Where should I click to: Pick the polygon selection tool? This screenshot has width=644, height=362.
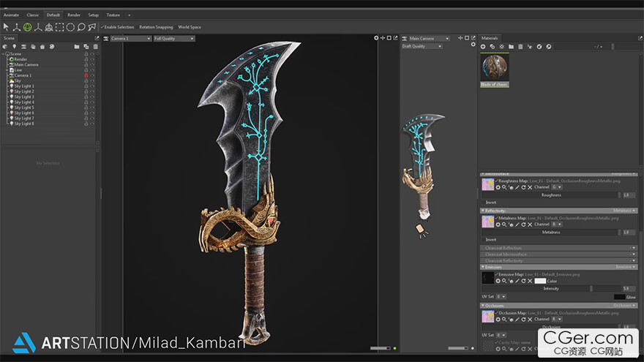click(92, 27)
